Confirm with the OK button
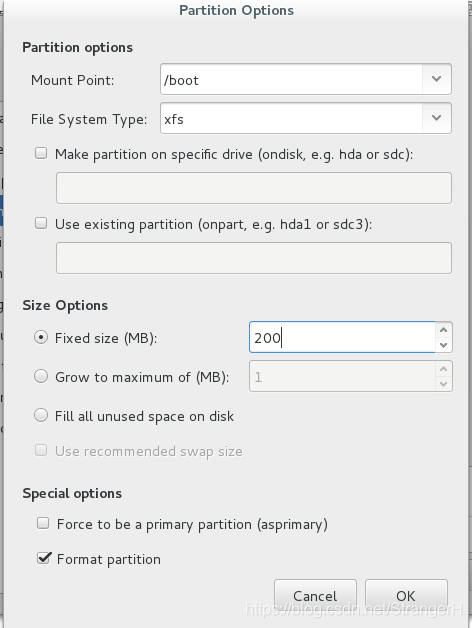472x628 pixels. 406,596
